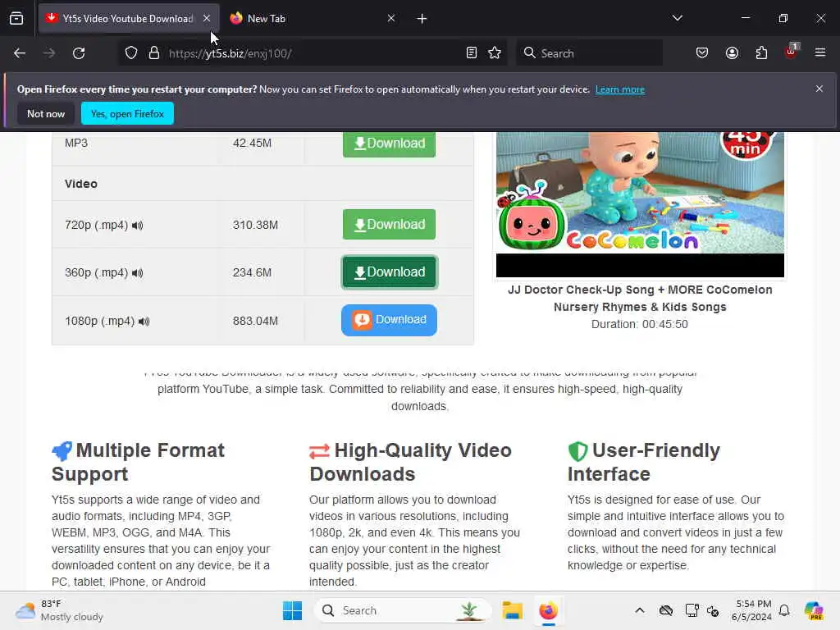Toggle reader view in address bar
Image resolution: width=840 pixels, height=630 pixels.
coord(472,53)
